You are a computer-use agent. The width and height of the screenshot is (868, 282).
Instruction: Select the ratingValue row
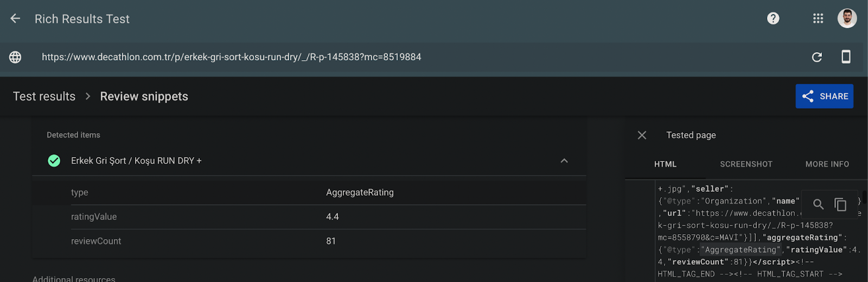click(x=328, y=217)
